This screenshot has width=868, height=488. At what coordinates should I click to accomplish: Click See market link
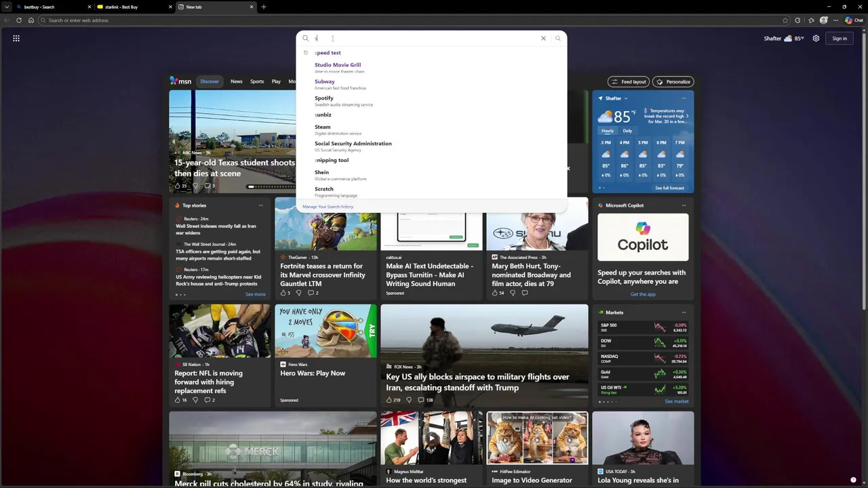[x=677, y=401]
